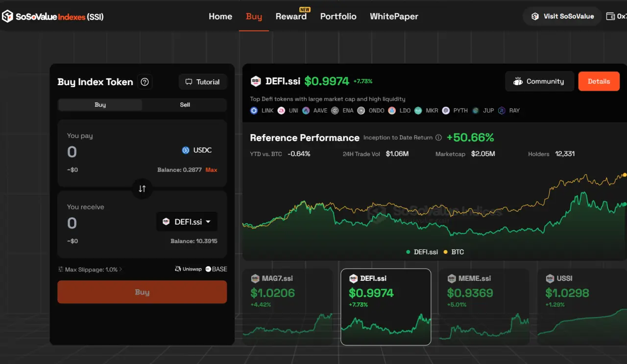Click the orange Details button
Image resolution: width=627 pixels, height=364 pixels.
point(599,81)
